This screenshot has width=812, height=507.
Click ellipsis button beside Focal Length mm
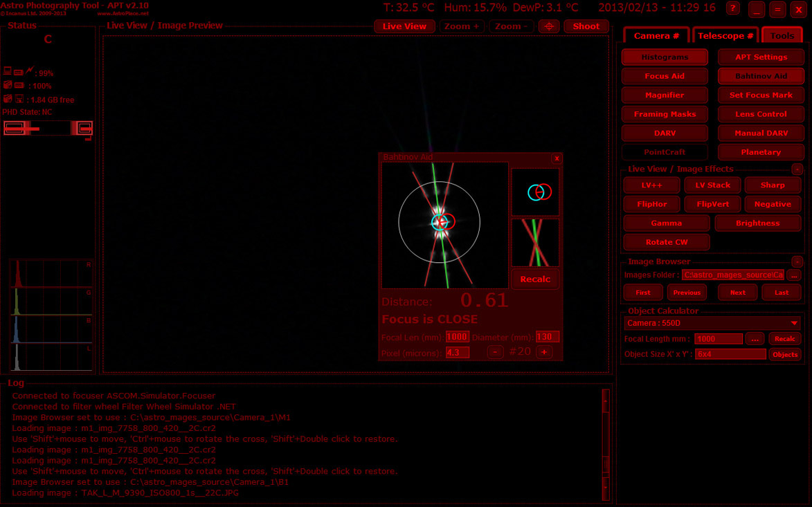[755, 339]
